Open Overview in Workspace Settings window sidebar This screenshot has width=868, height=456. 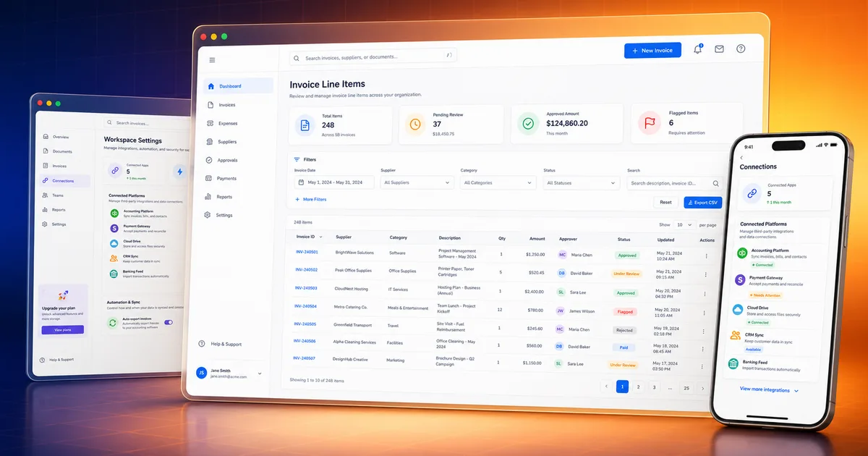pos(57,137)
